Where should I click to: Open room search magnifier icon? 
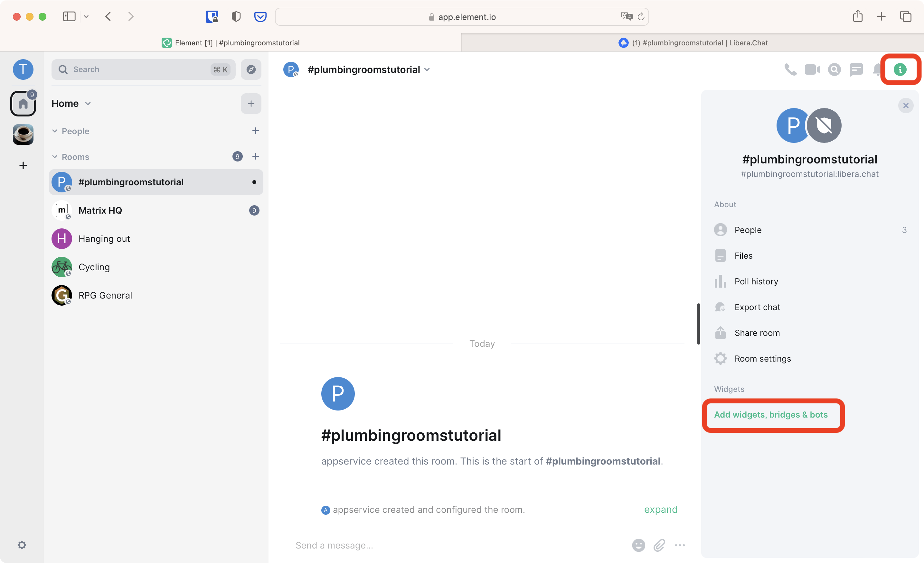click(834, 70)
